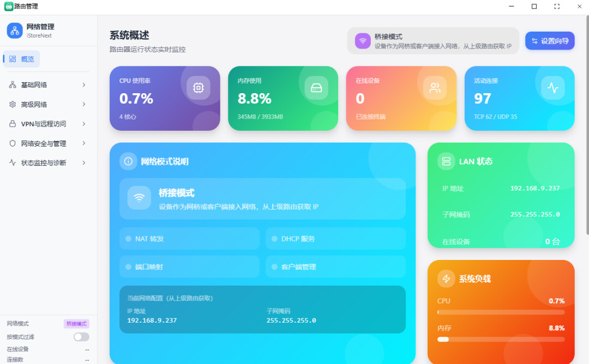Click the users icon on 在线设备 card
This screenshot has height=364, width=589.
(x=435, y=88)
